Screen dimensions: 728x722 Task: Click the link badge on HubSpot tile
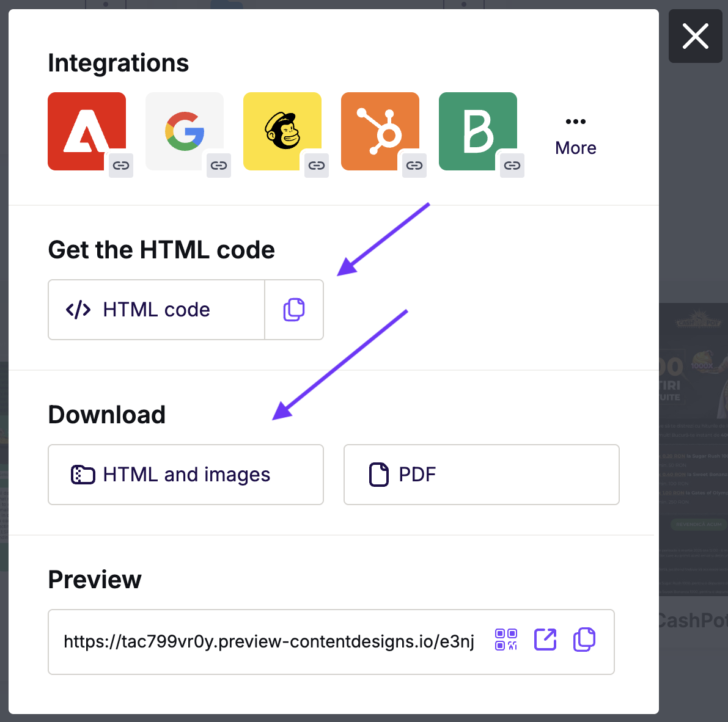tap(414, 165)
